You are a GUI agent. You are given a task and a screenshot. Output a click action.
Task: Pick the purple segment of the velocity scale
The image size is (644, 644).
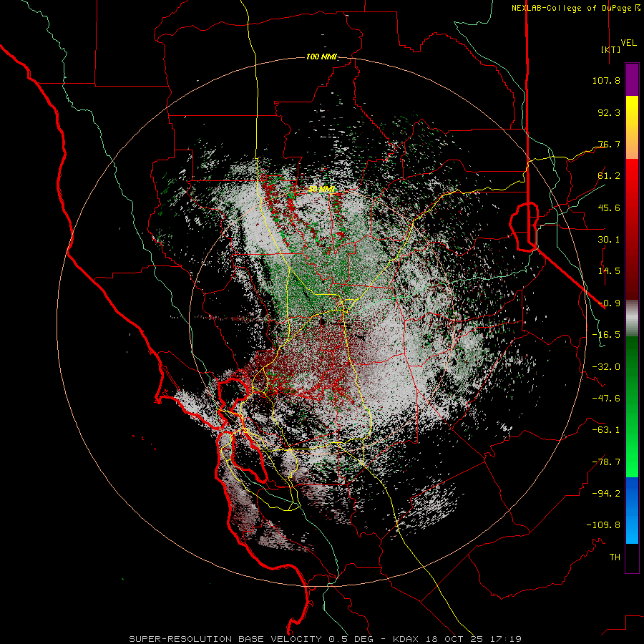click(x=632, y=79)
